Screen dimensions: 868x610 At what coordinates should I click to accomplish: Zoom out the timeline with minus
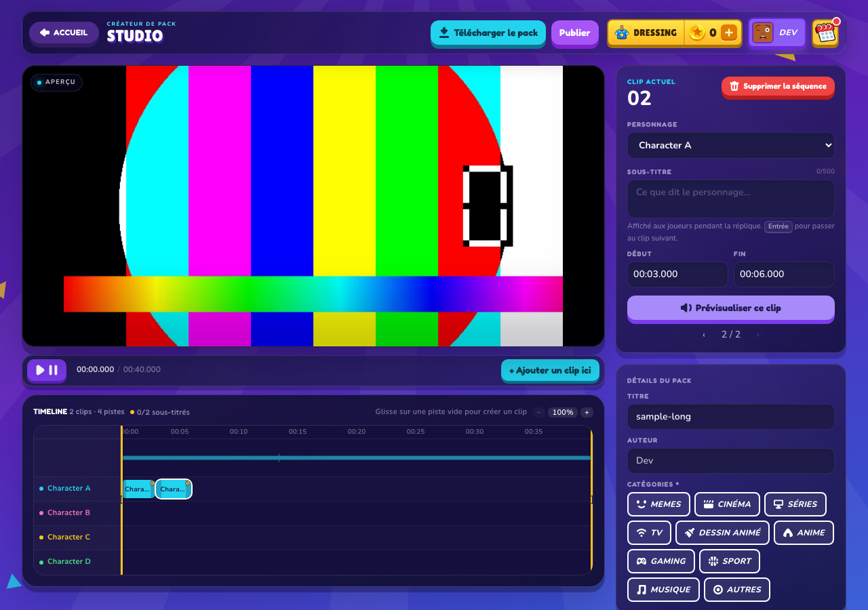point(538,412)
